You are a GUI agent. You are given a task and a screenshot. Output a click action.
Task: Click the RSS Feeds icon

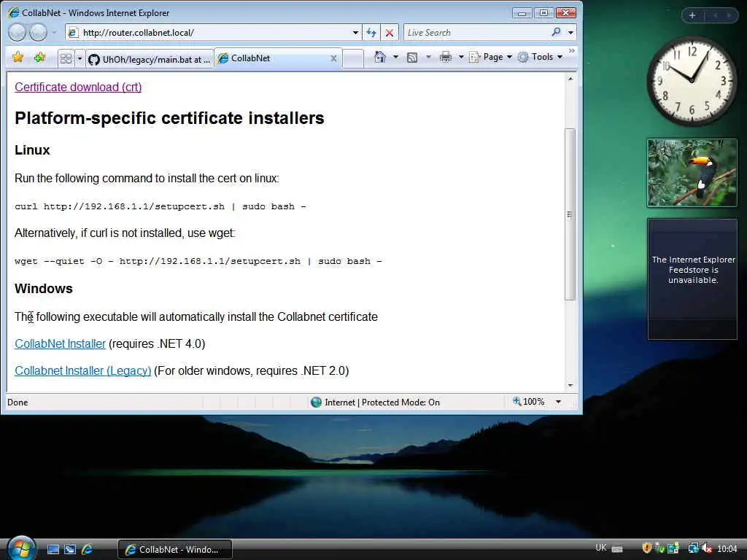pos(412,58)
